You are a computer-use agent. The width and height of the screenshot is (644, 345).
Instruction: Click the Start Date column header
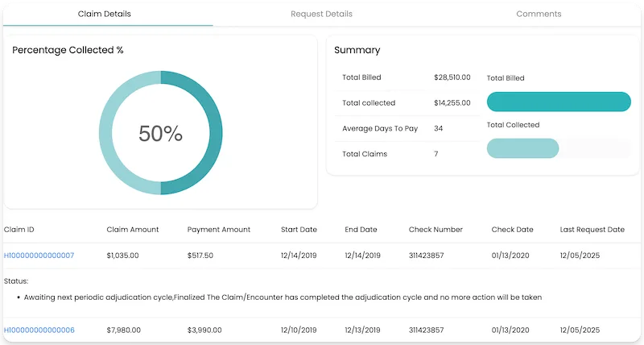(299, 230)
